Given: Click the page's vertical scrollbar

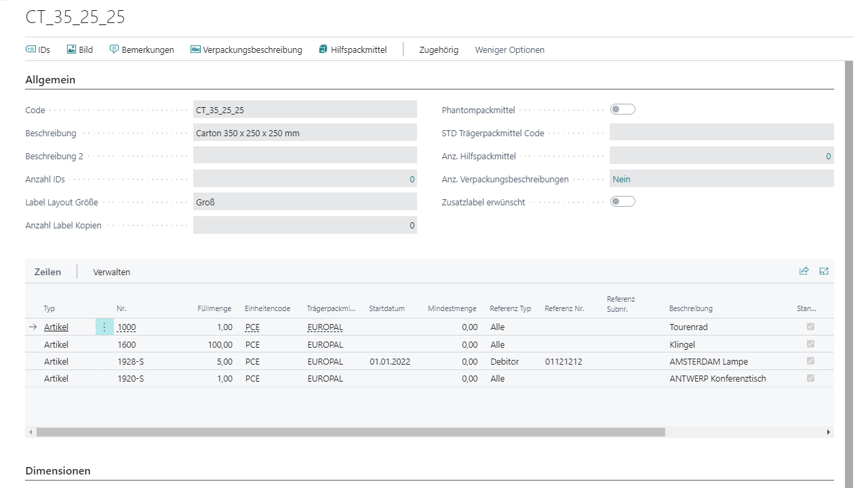Looking at the screenshot, I should coord(848,274).
